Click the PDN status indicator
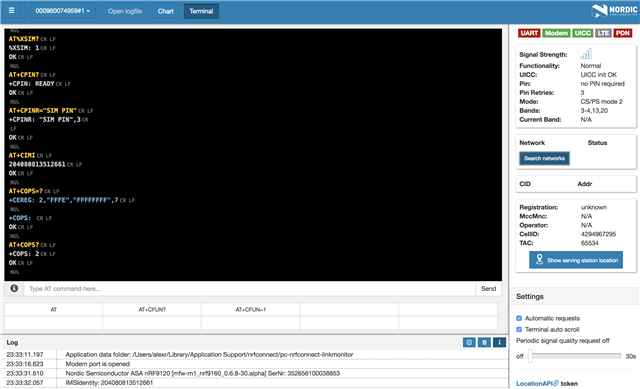 coord(622,33)
